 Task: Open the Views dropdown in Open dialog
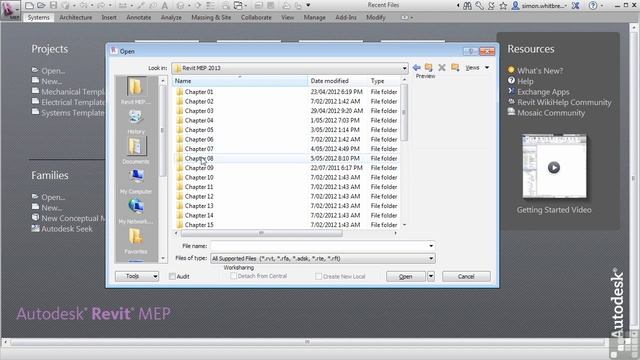pyautogui.click(x=477, y=68)
